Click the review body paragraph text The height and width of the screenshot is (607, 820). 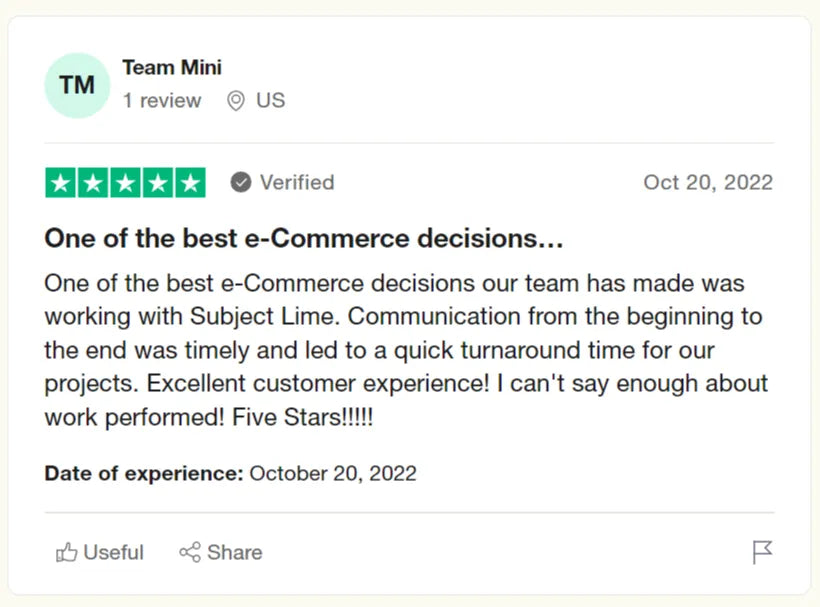405,350
